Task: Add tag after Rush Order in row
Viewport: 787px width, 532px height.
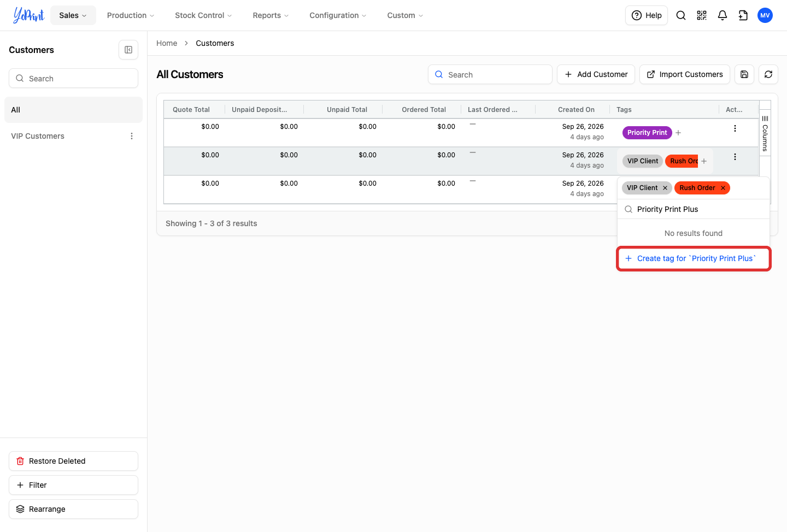Action: coord(704,161)
